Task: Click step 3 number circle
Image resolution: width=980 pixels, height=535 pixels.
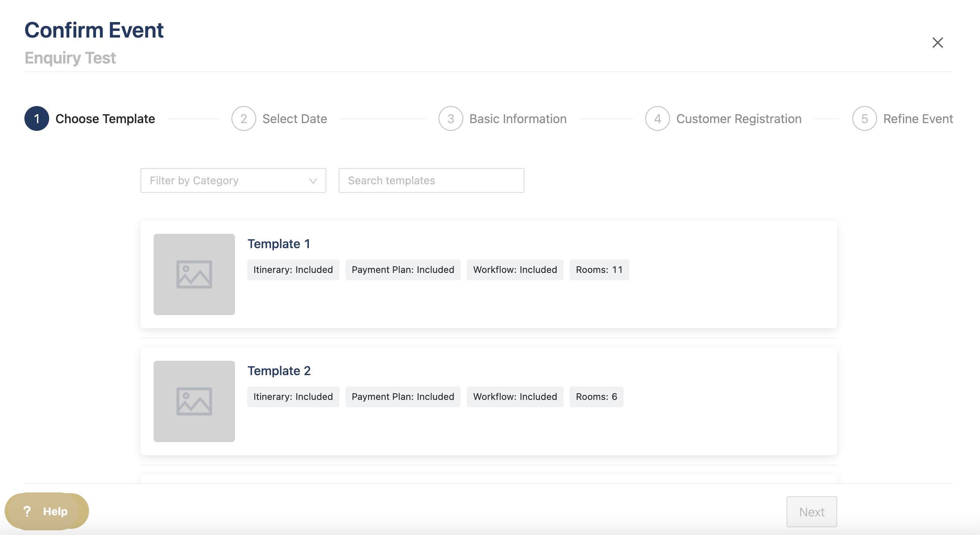Action: (x=451, y=118)
